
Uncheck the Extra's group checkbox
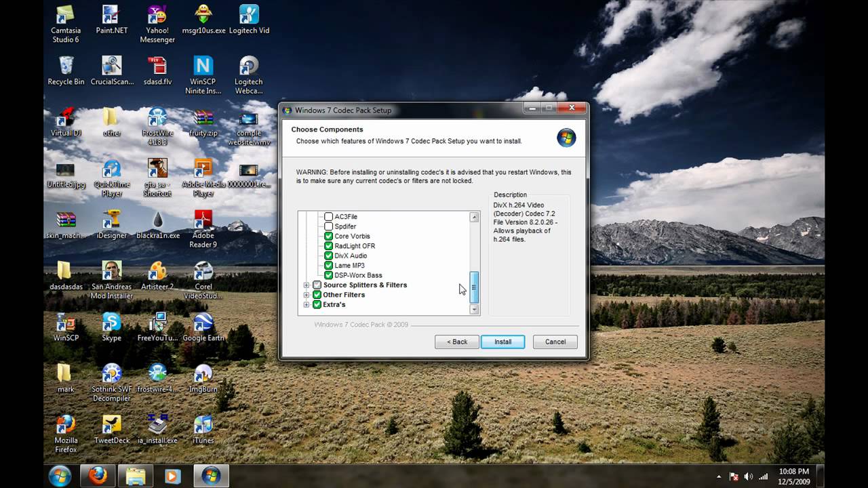(317, 304)
